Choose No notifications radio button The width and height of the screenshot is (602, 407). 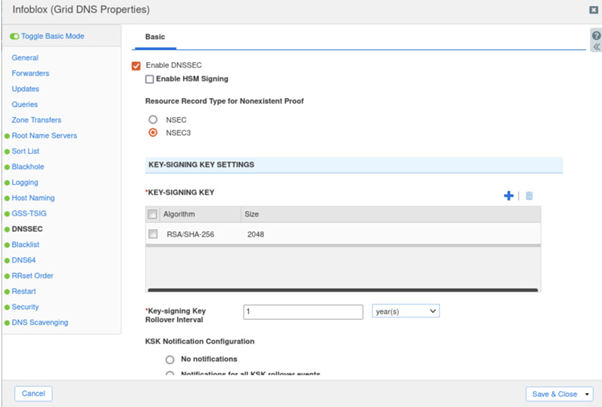coord(170,360)
